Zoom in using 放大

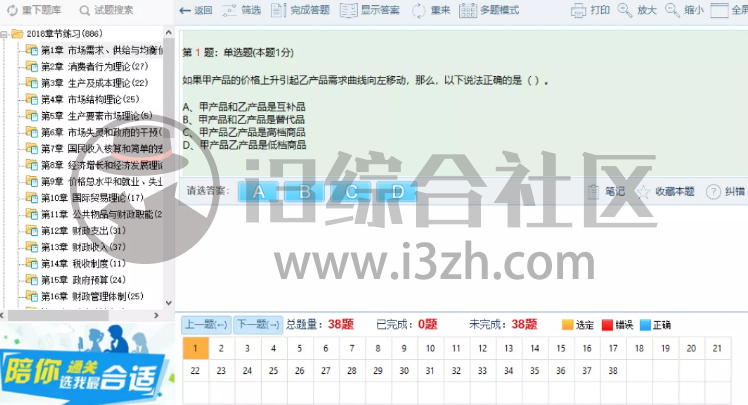point(637,10)
